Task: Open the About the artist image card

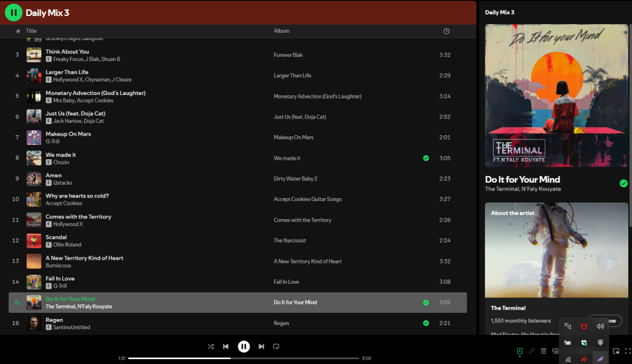Action: [x=556, y=250]
